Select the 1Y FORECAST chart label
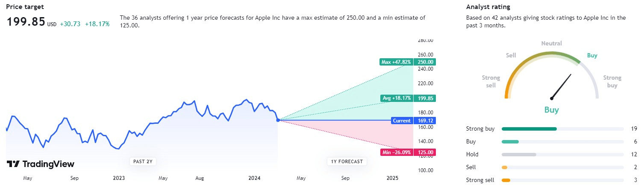The height and width of the screenshot is (188, 644). pyautogui.click(x=347, y=161)
